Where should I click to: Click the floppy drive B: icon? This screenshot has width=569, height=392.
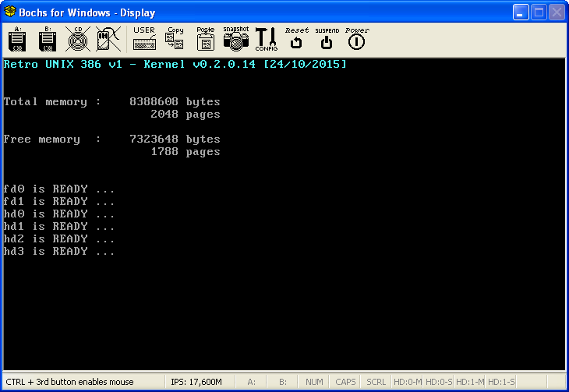(x=47, y=39)
